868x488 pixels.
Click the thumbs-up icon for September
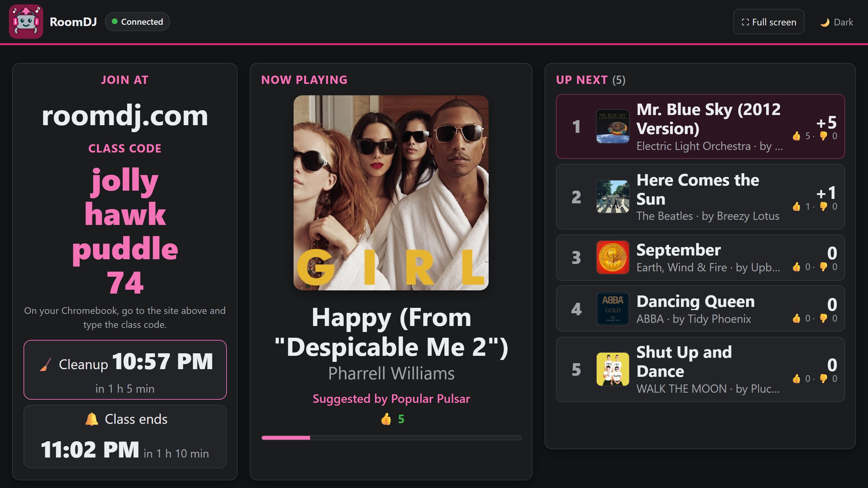796,267
